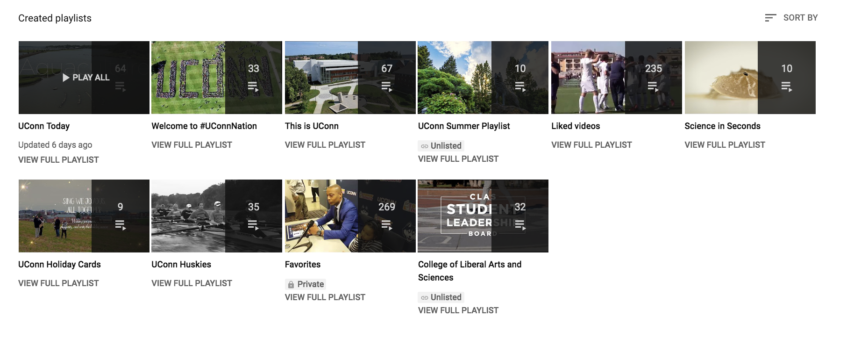Click playlist icon on Welcome to #UConnNation thumbnail
Viewport: 868px width, 346px height.
pyautogui.click(x=253, y=87)
